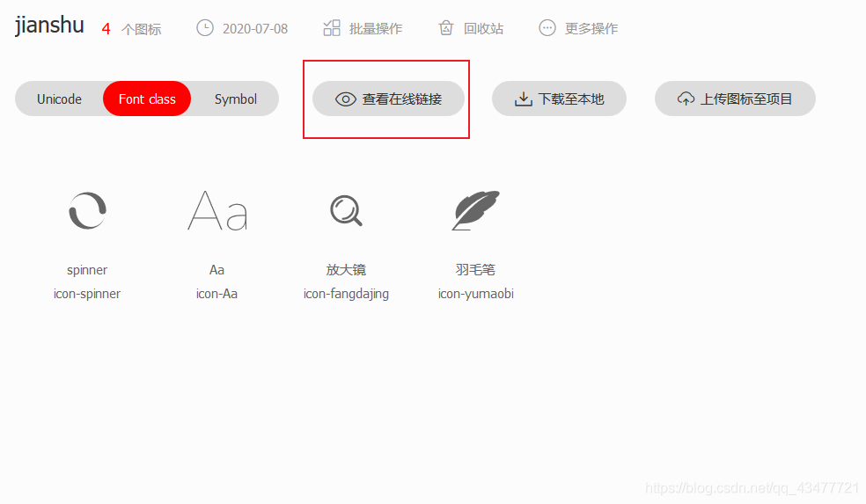Click 下载至本地 download button
This screenshot has width=866, height=504.
coord(559,99)
